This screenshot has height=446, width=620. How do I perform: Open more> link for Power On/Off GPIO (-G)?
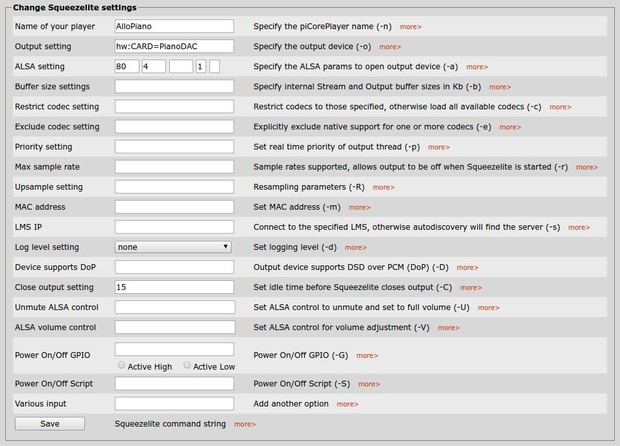[367, 356]
